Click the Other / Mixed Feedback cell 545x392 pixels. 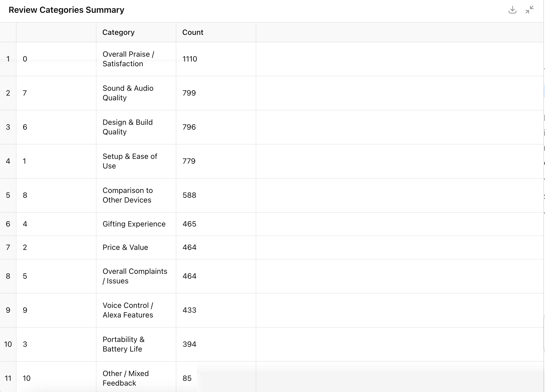[125, 378]
